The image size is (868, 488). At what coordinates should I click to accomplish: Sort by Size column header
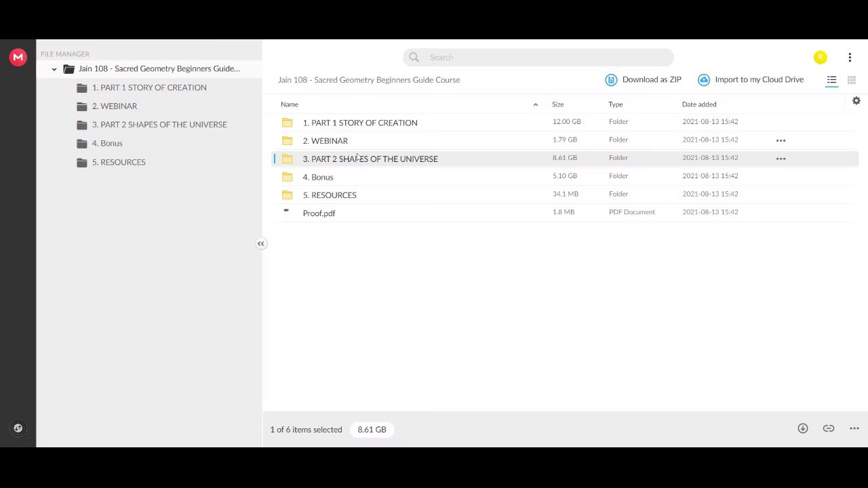(557, 104)
